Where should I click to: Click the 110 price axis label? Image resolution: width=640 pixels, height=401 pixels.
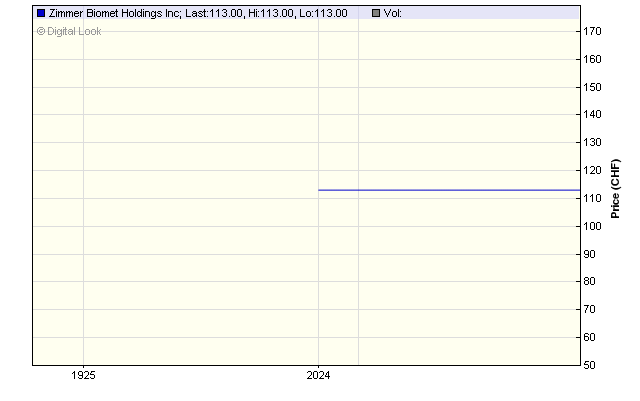point(592,198)
